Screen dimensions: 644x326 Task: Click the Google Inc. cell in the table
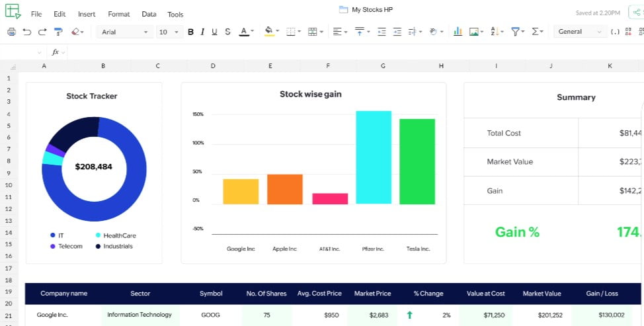click(52, 315)
